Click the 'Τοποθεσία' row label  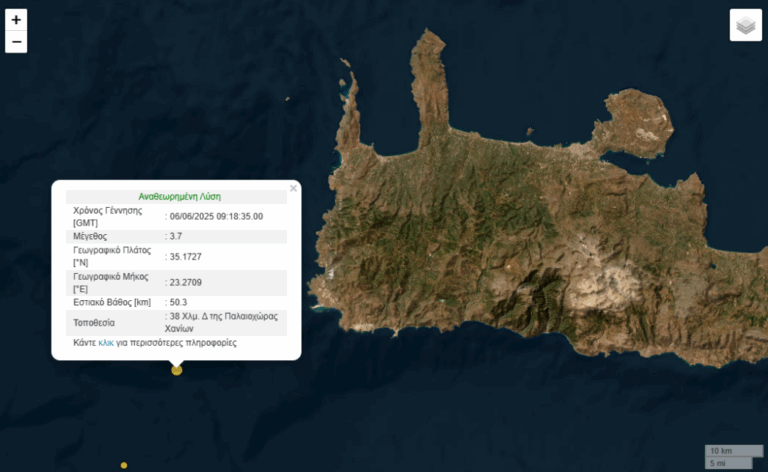(x=94, y=322)
